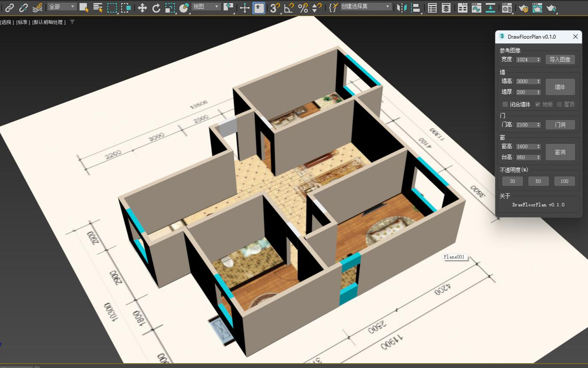Toggle the Spinner Snap button
This screenshot has width=588, height=368.
coord(317,7)
